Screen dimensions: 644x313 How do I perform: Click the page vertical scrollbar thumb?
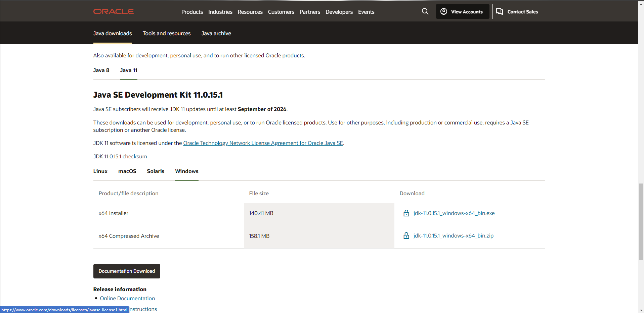[x=641, y=221]
